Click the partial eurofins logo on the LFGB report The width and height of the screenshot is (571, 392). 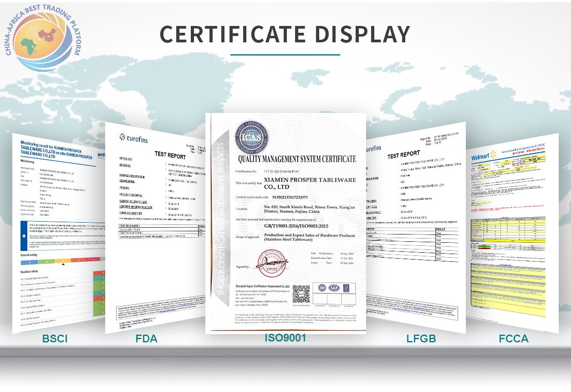(373, 148)
